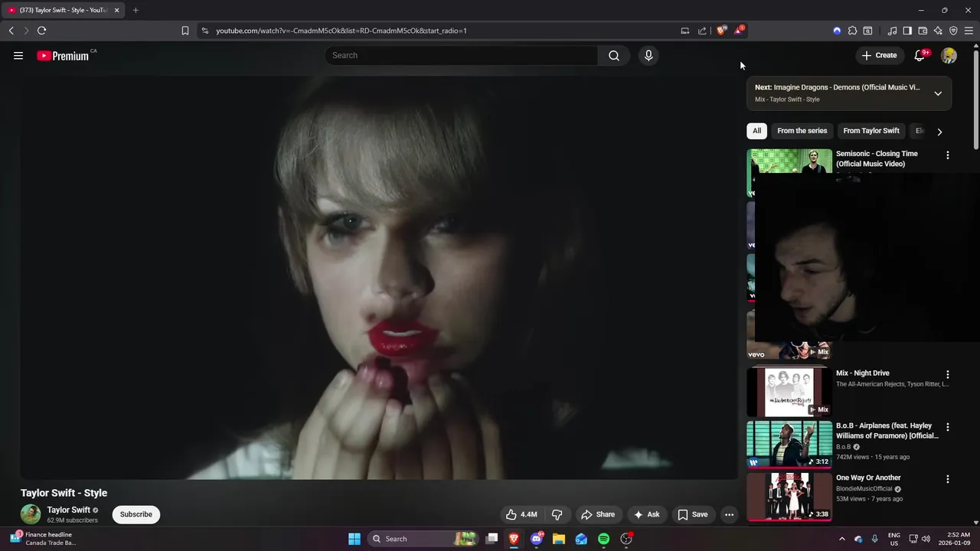
Task: Open Brave Wallet icon
Action: click(x=923, y=31)
